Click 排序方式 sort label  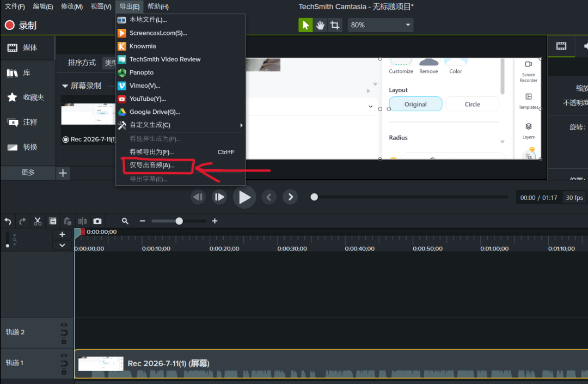(x=82, y=63)
